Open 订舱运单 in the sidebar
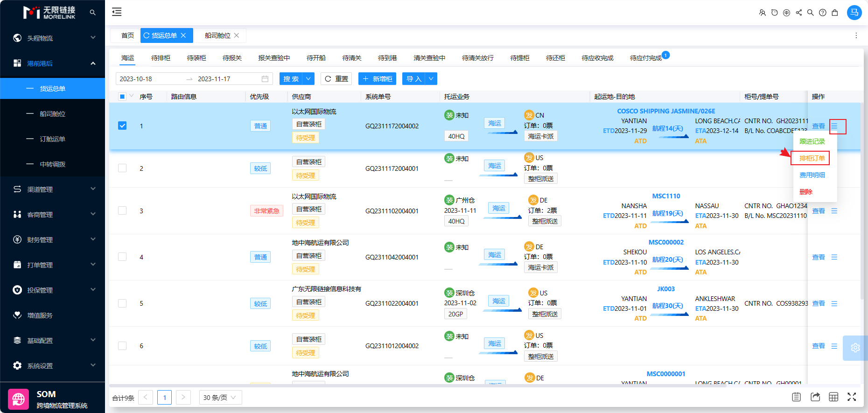This screenshot has height=413, width=868. [52, 139]
